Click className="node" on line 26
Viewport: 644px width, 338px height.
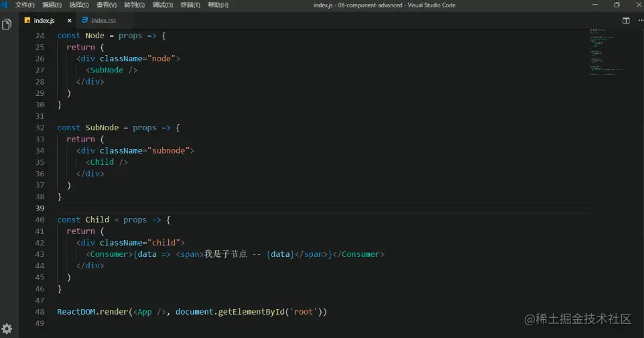137,59
